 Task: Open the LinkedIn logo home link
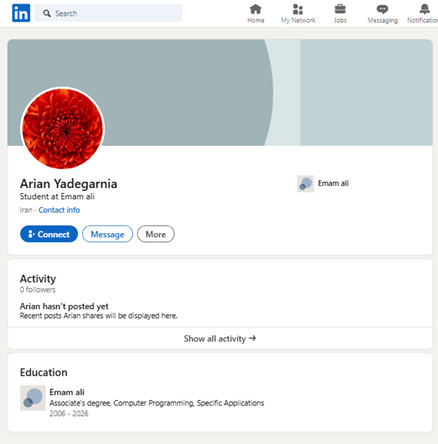(21, 13)
